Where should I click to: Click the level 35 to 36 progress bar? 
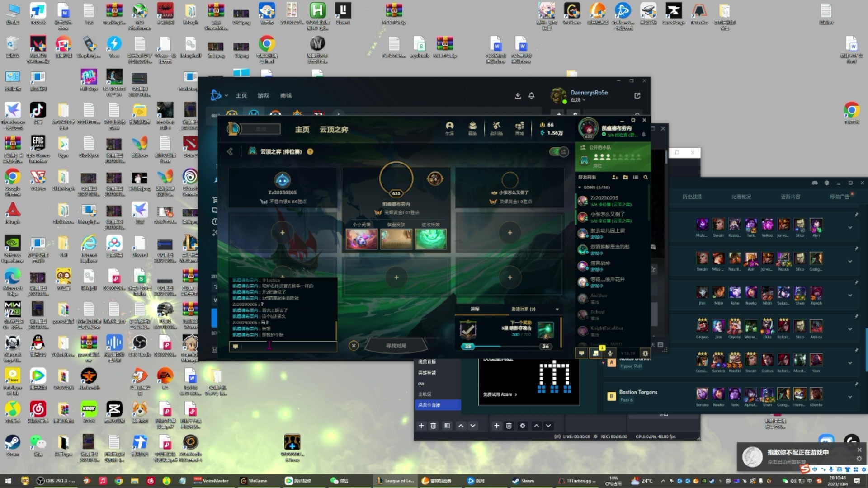(506, 346)
